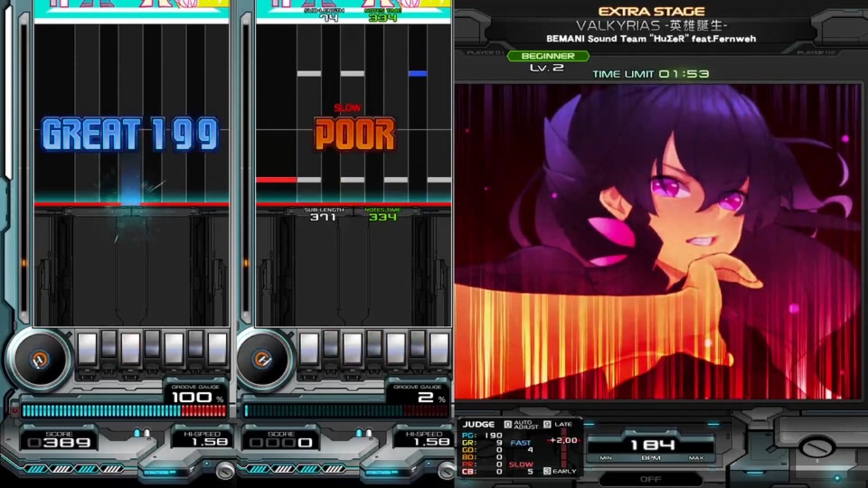Select the green BEGINNER difficulty badge
Viewport: 868px width, 488px height.
click(x=548, y=56)
